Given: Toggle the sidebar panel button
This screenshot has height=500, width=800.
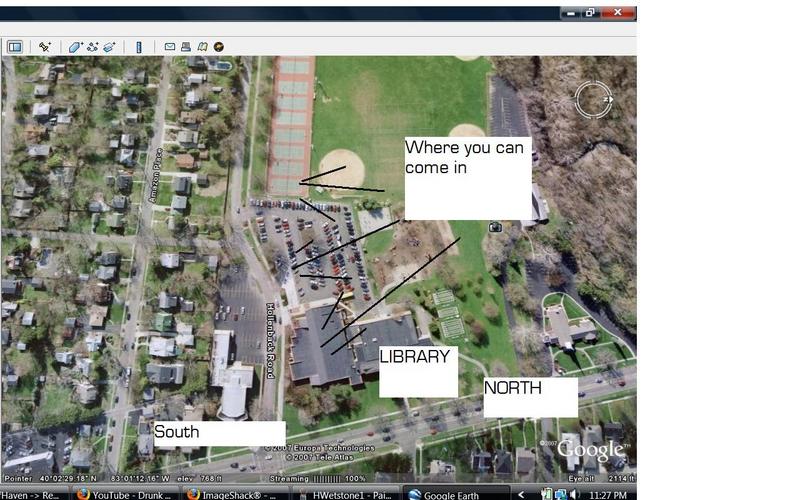Looking at the screenshot, I should (x=15, y=46).
